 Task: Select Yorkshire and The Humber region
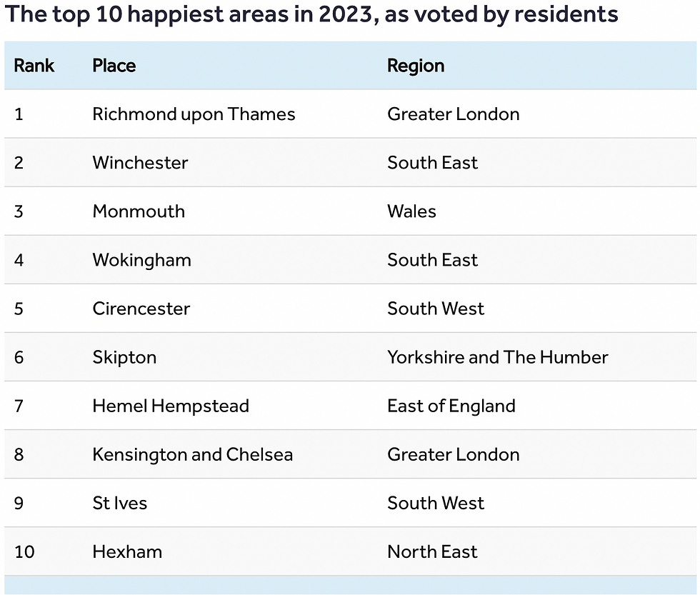[x=497, y=357]
